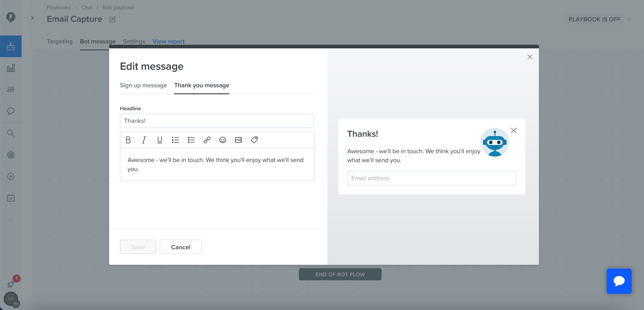Go to the Settings tab
The width and height of the screenshot is (644, 310).
coord(134,41)
